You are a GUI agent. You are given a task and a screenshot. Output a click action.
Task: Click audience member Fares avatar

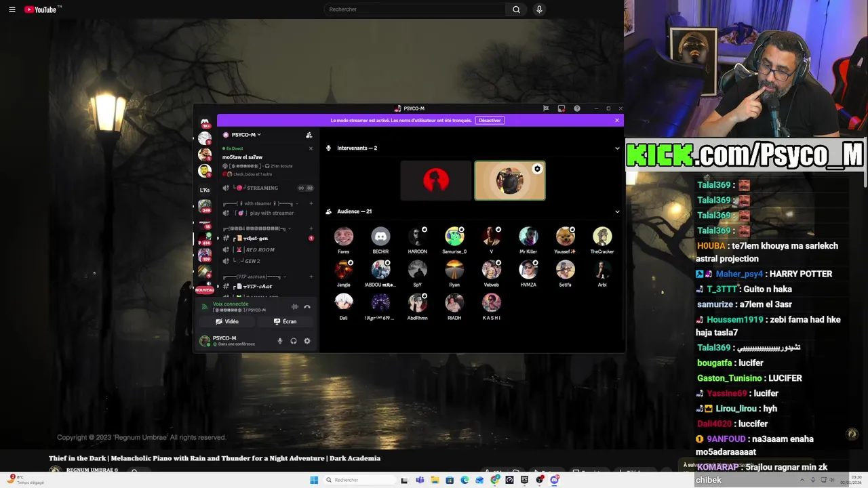pyautogui.click(x=344, y=237)
